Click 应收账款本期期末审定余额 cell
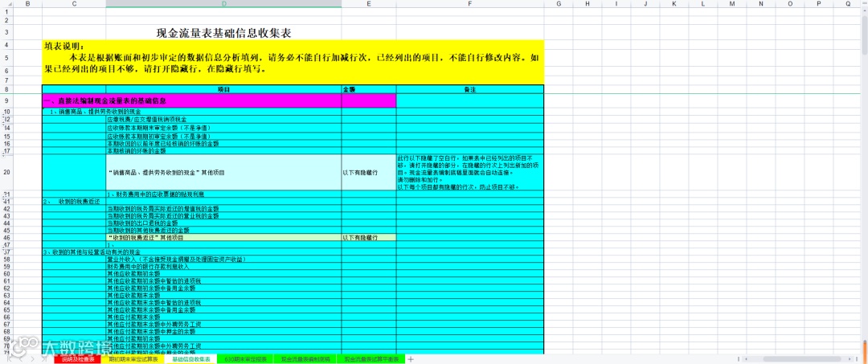This screenshot has height=364, width=868. click(x=223, y=127)
